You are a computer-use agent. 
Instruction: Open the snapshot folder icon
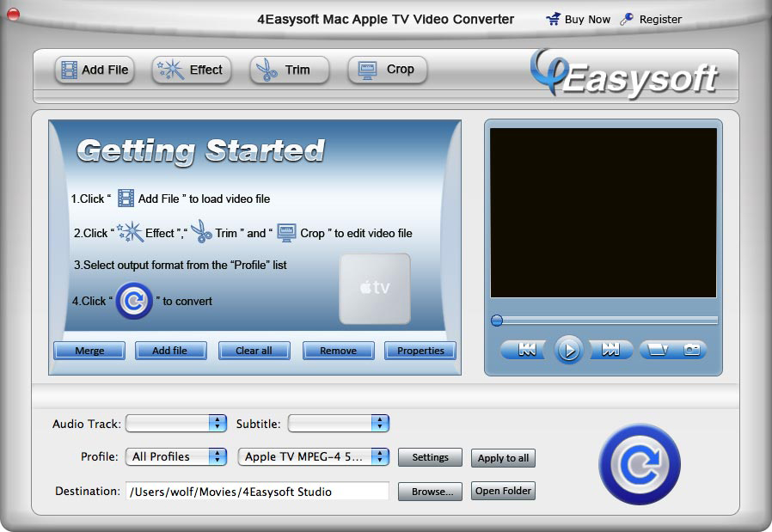[x=657, y=350]
